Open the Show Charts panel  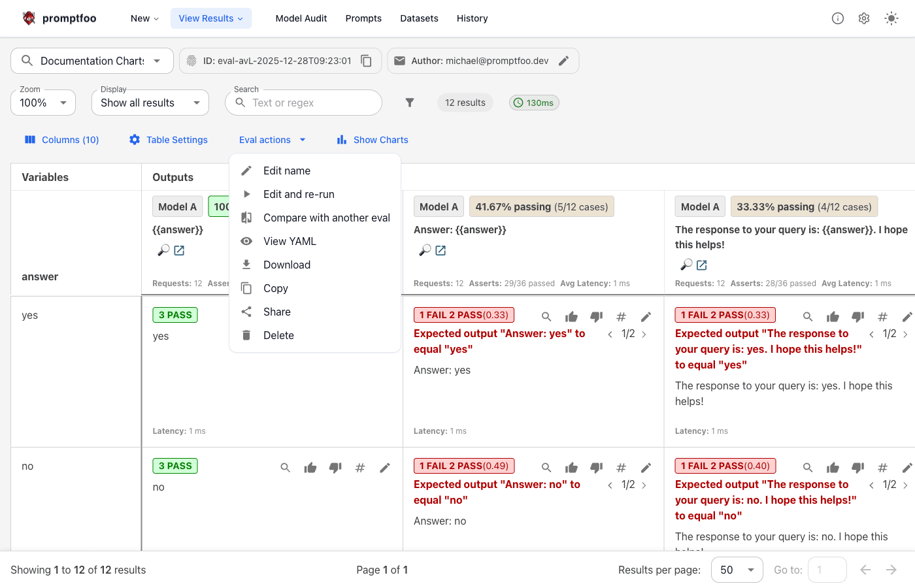click(x=372, y=140)
